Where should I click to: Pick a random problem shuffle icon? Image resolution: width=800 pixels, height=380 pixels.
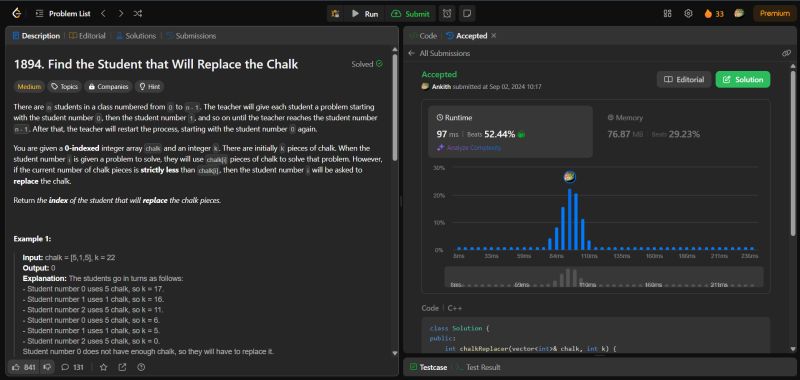pyautogui.click(x=138, y=14)
